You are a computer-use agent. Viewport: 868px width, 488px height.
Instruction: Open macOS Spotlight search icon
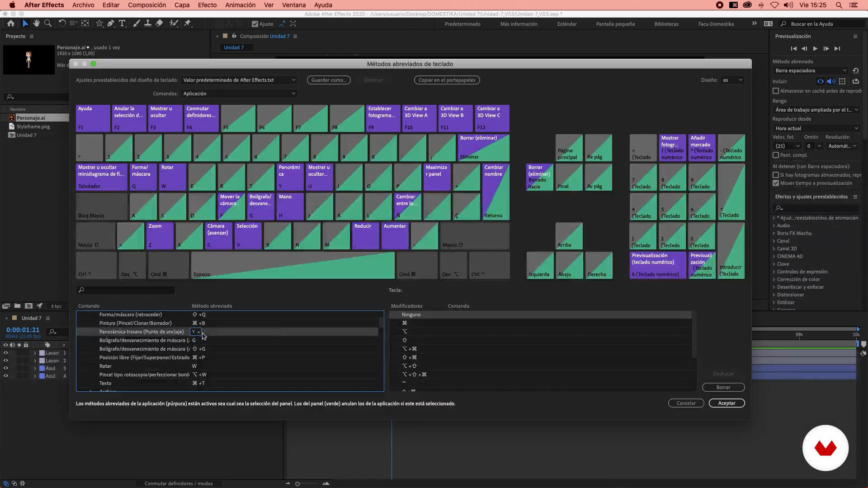839,5
